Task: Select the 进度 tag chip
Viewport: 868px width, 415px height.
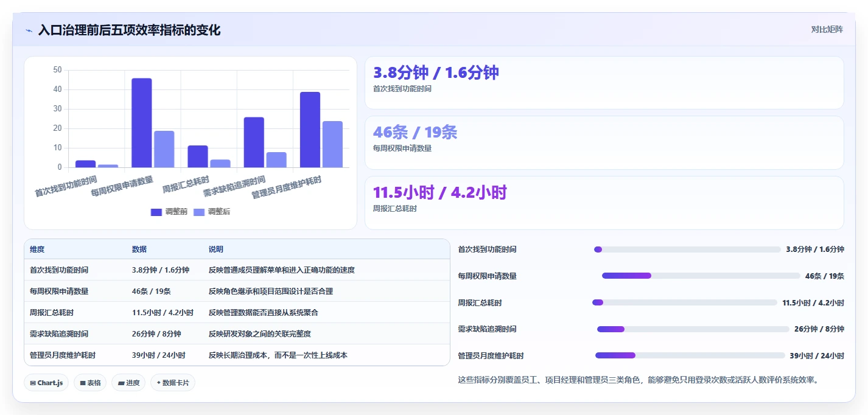Action: click(128, 383)
